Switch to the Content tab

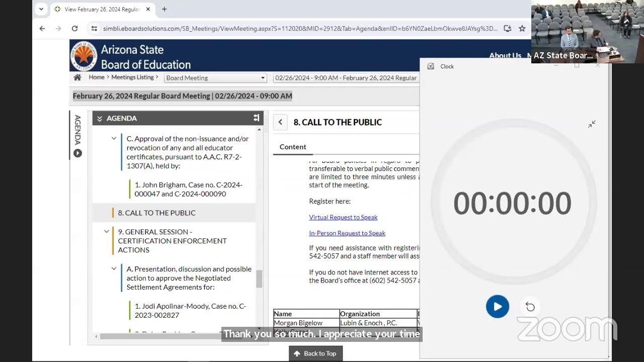coord(293,147)
